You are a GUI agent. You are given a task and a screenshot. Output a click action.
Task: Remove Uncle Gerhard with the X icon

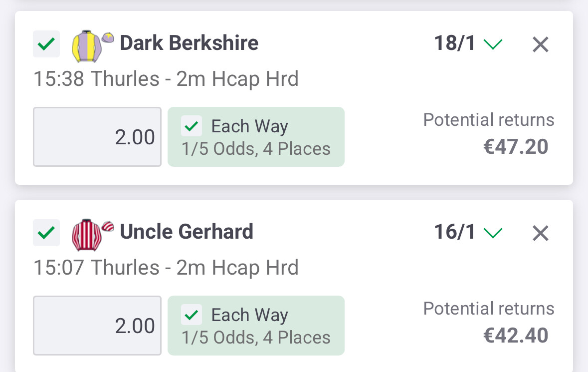tap(540, 233)
